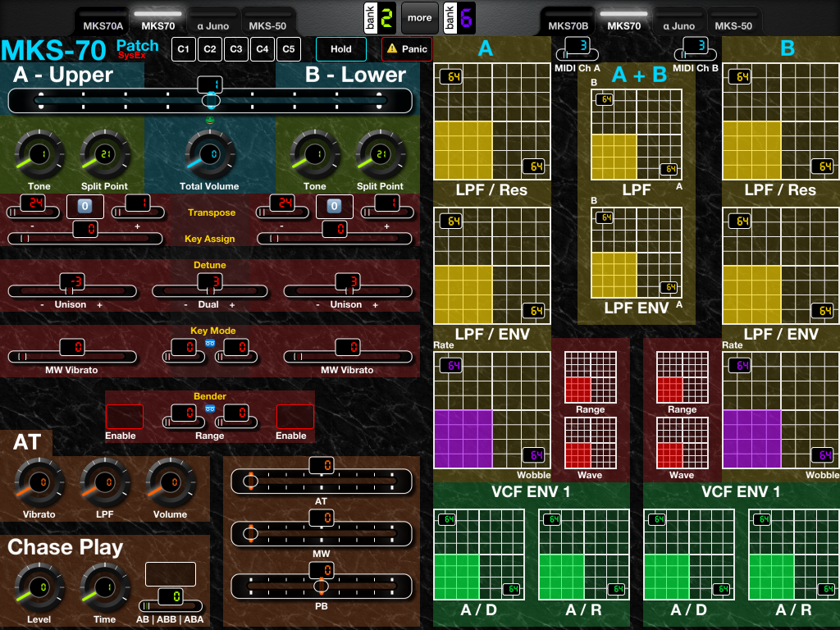Play the C5 key button
The image size is (840, 630).
pyautogui.click(x=288, y=48)
